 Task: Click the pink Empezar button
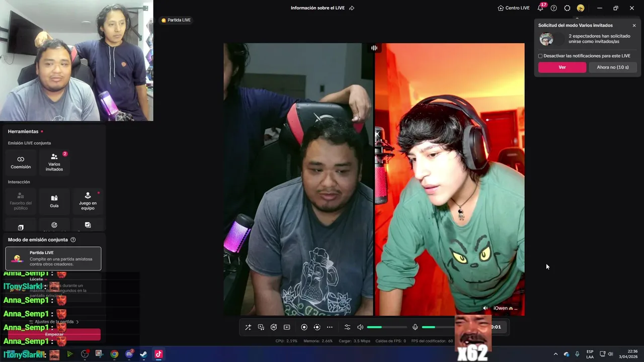pos(54,334)
